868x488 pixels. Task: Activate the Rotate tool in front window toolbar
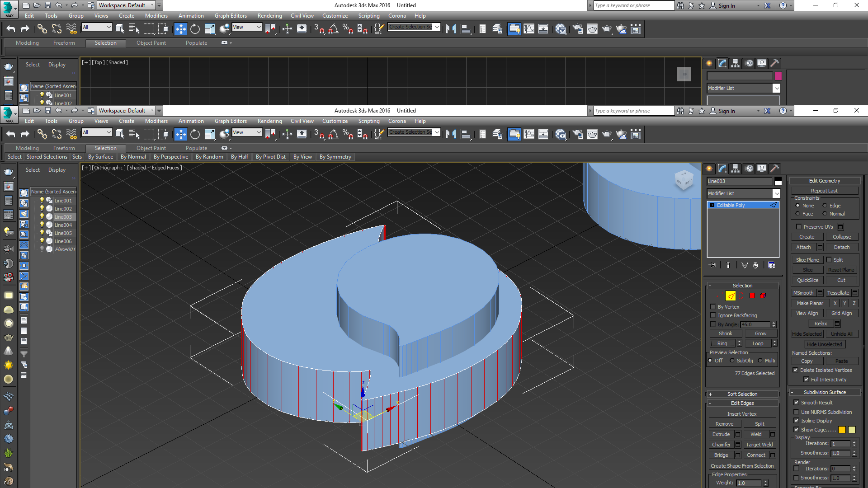195,134
